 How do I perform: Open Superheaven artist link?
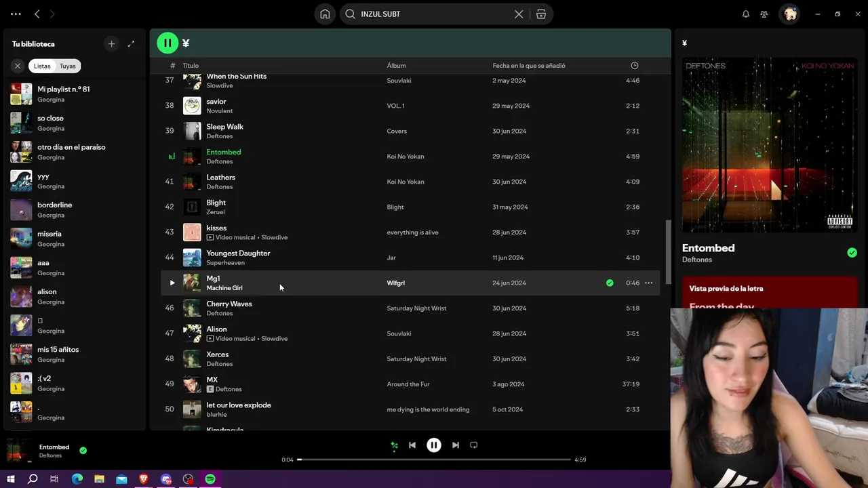click(x=225, y=263)
